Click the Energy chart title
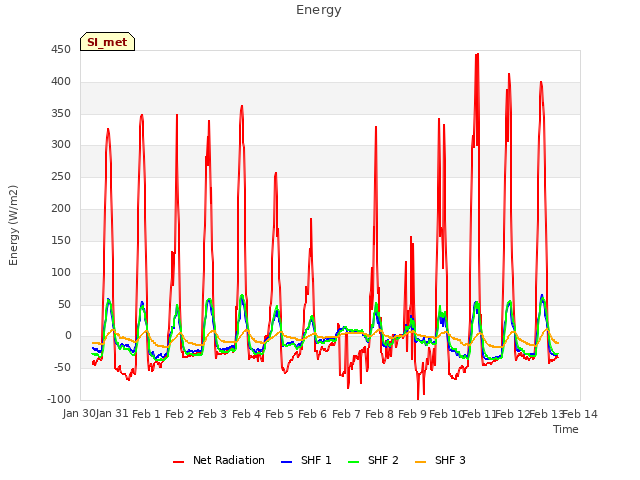This screenshot has width=640, height=480. (x=319, y=10)
